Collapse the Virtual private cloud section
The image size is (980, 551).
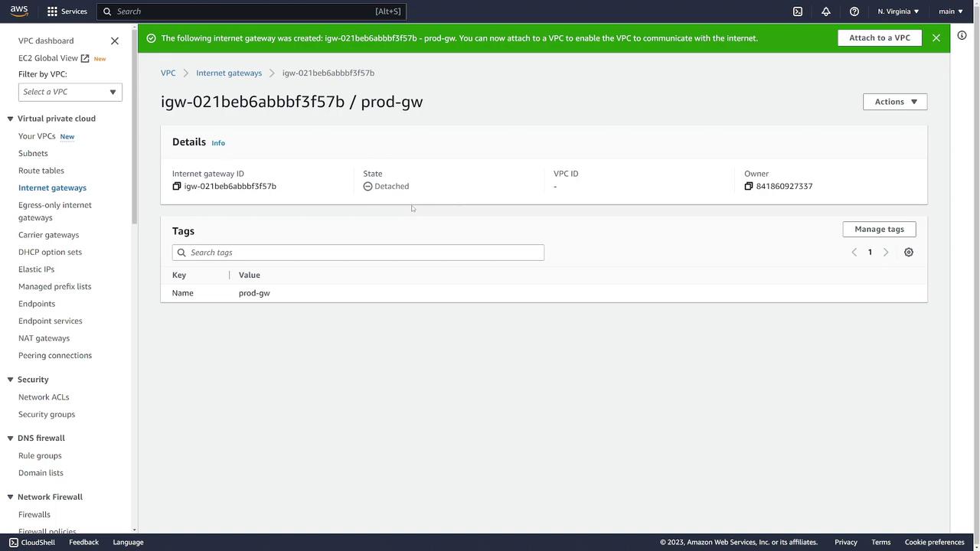(11, 119)
